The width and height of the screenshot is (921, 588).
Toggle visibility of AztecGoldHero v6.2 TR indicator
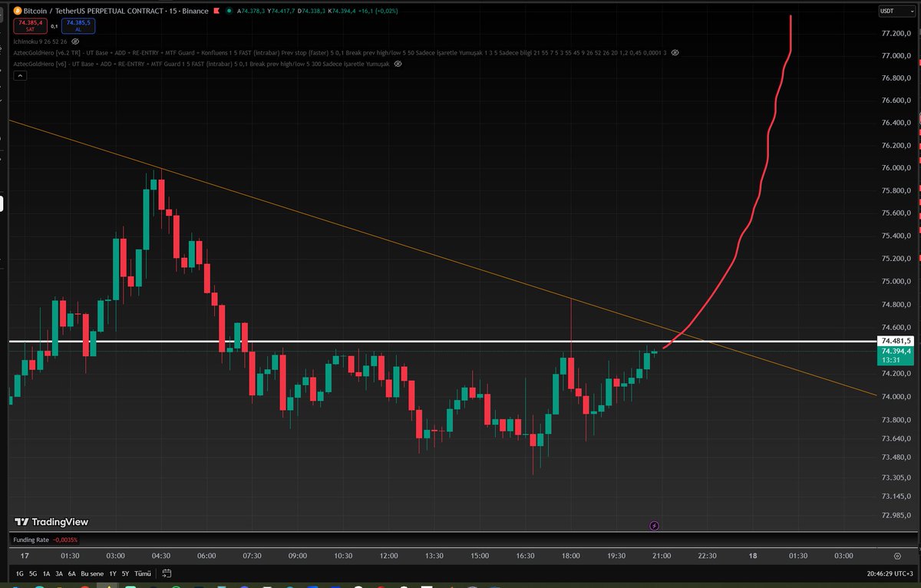pos(675,53)
